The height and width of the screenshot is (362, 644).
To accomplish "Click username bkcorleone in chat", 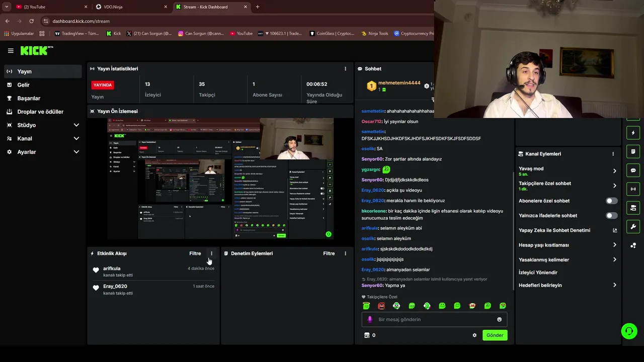I will [374, 211].
